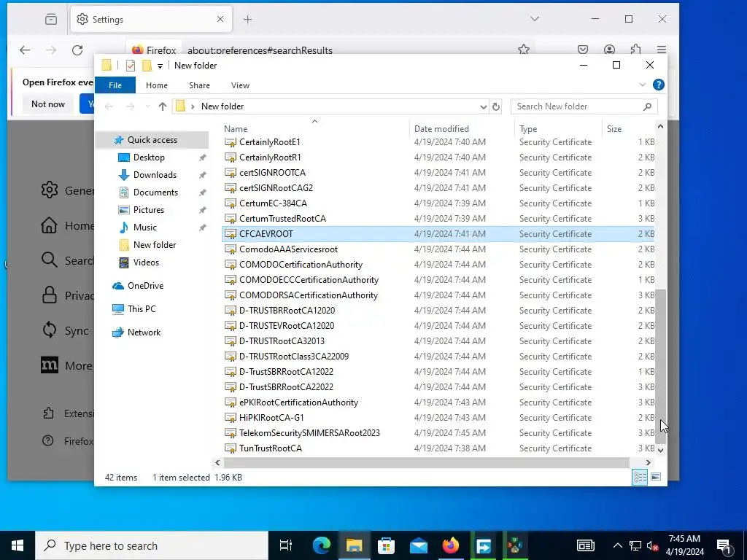Open Recent locations dropdown arrow
The image size is (747, 560).
(x=147, y=106)
